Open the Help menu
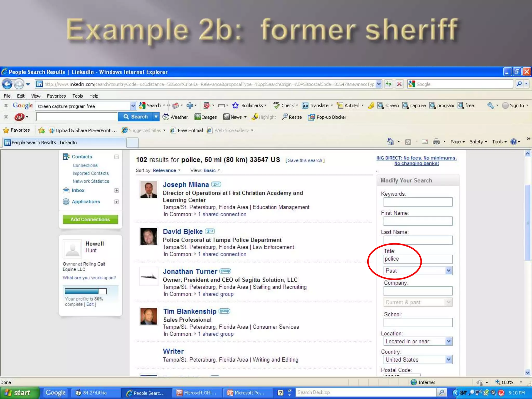Screen dimensions: 532x399 click(x=94, y=96)
